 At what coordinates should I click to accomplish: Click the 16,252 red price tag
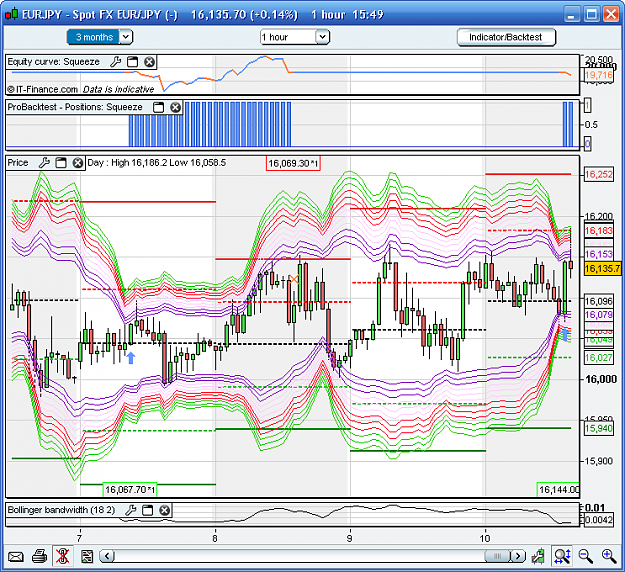click(598, 175)
